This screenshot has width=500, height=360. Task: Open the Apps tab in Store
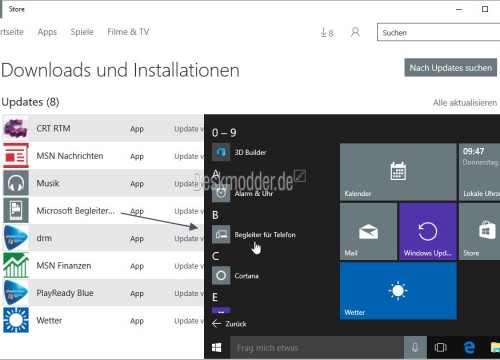(47, 32)
